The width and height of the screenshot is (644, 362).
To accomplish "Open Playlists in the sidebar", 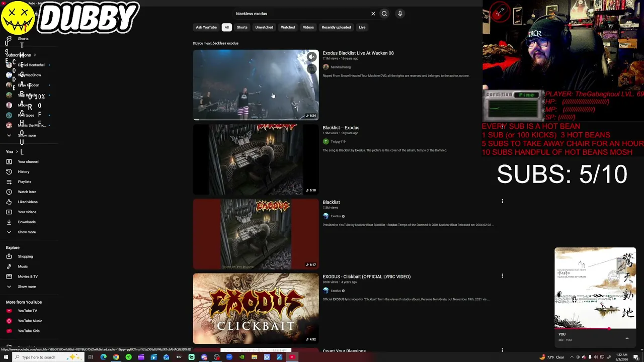I will pyautogui.click(x=25, y=182).
